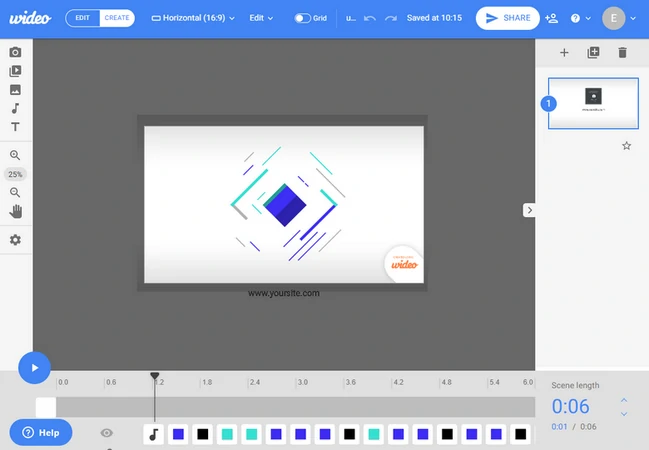Switch to CREATE mode

(x=117, y=18)
